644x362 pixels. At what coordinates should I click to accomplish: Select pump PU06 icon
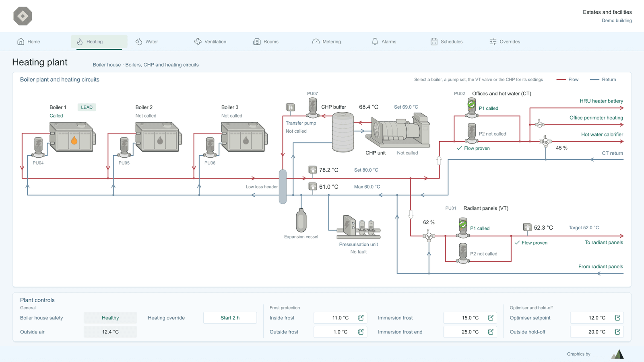tap(210, 147)
